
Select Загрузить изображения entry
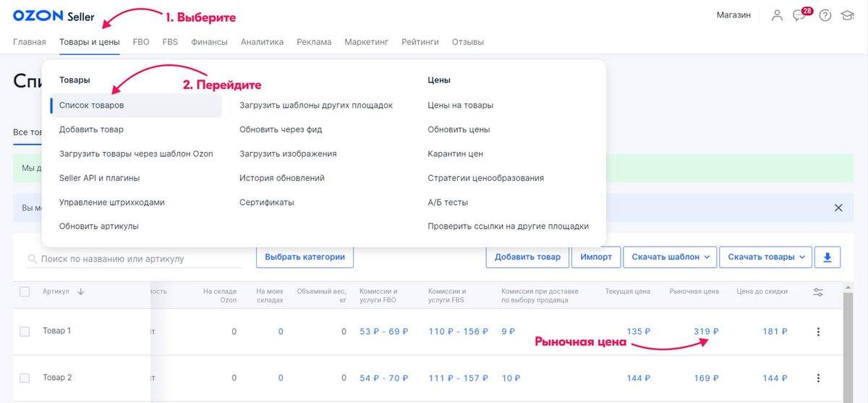288,154
